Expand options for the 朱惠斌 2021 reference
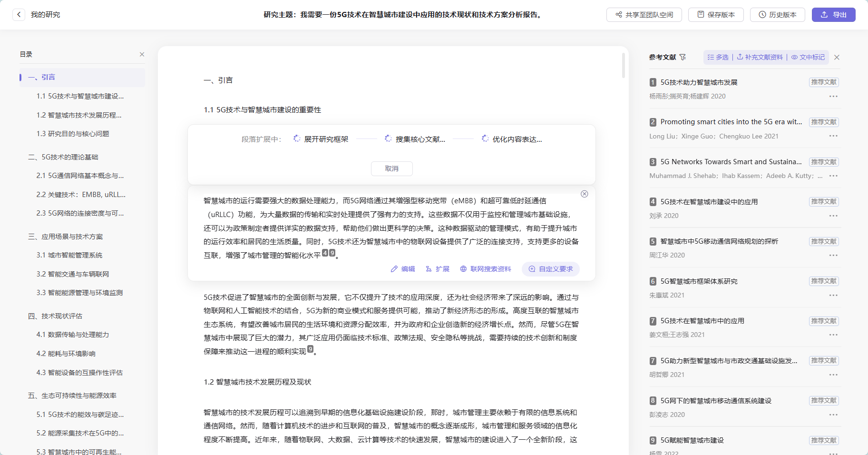 (833, 295)
